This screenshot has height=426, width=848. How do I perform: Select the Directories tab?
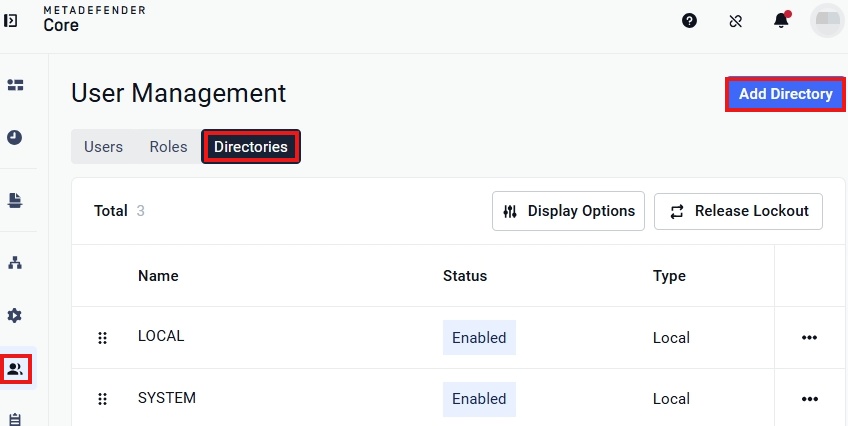tap(251, 147)
